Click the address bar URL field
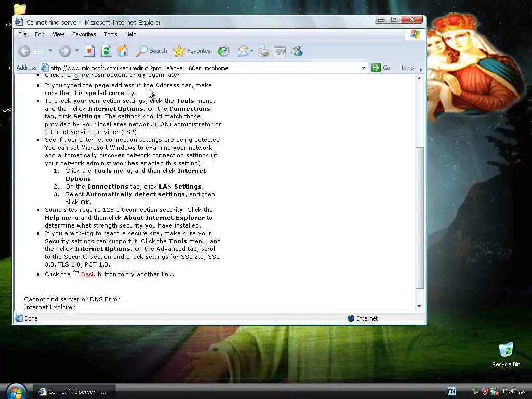 (x=205, y=68)
